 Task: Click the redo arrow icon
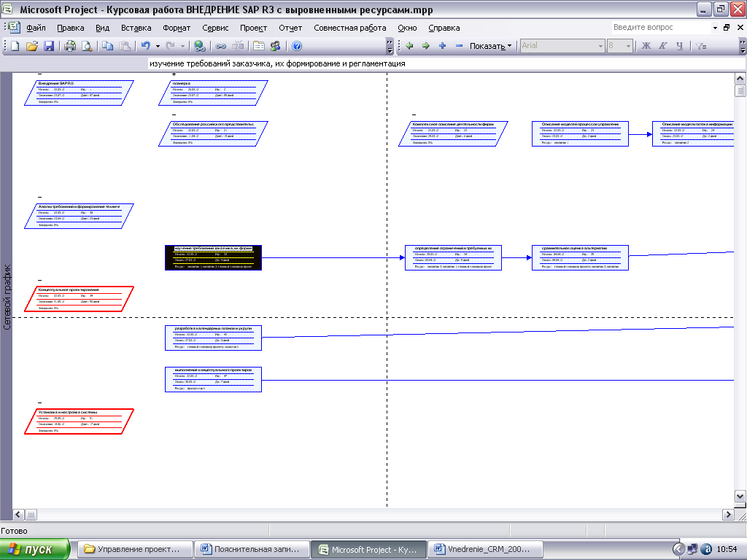click(x=170, y=46)
